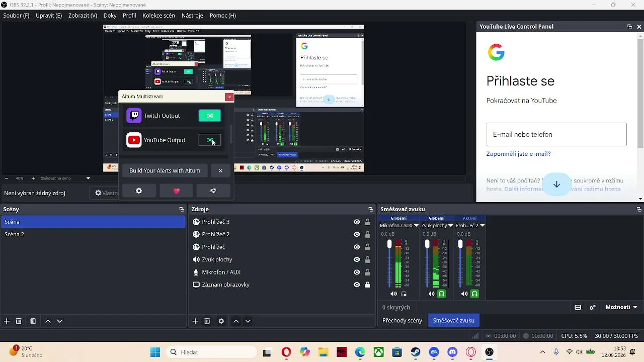644x362 pixels.
Task: Adjust the Proh...eč 2 volume slider
Action: pos(460,244)
